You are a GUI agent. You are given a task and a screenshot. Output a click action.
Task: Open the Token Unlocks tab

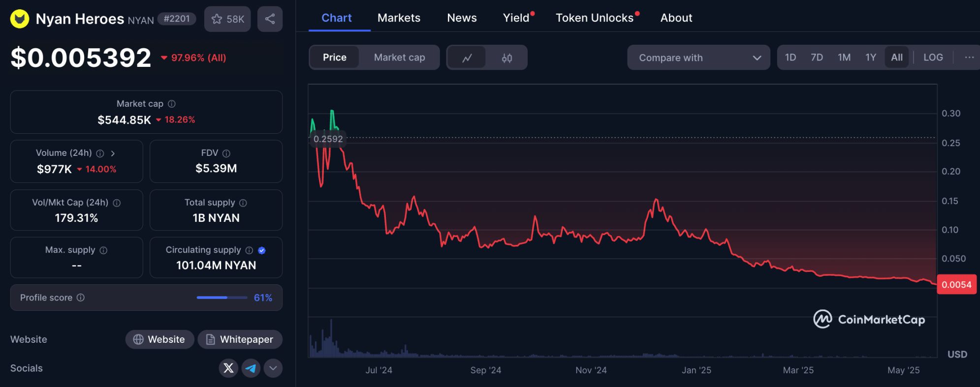pos(594,18)
